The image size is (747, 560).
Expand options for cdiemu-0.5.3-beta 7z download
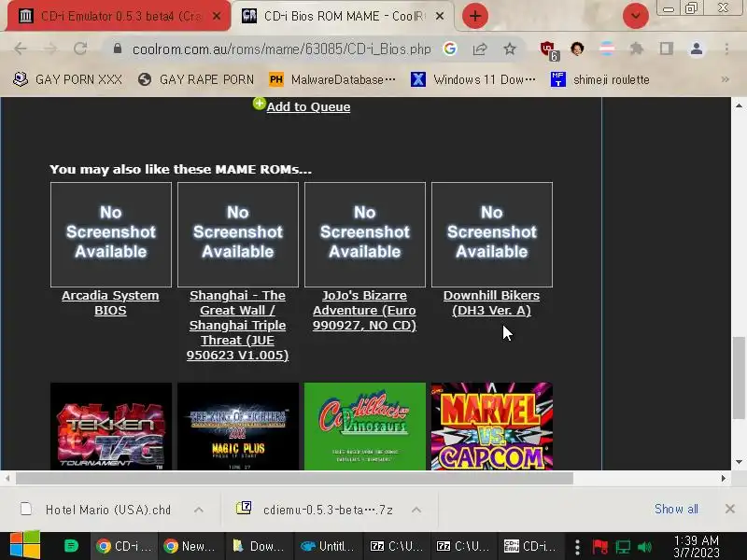pyautogui.click(x=416, y=510)
